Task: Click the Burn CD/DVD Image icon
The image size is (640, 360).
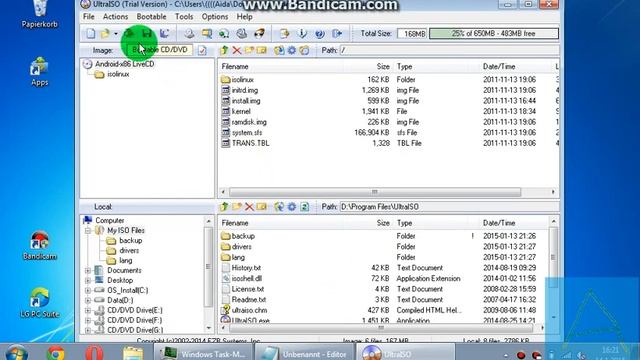Action: 259,33
